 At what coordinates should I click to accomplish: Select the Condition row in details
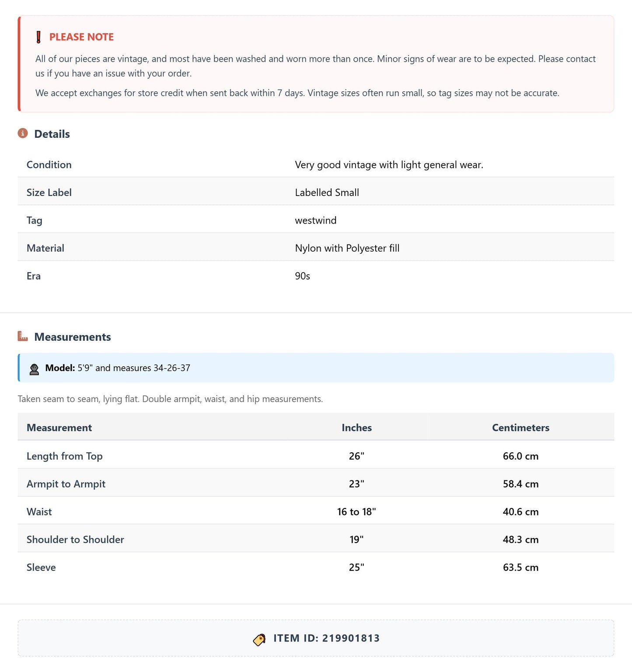[316, 165]
